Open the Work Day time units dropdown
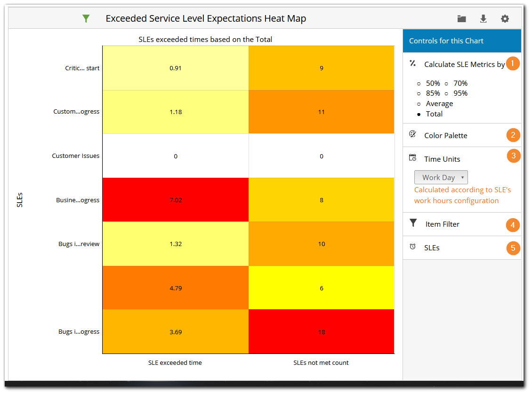Viewport: 532px width, 395px height. [441, 177]
